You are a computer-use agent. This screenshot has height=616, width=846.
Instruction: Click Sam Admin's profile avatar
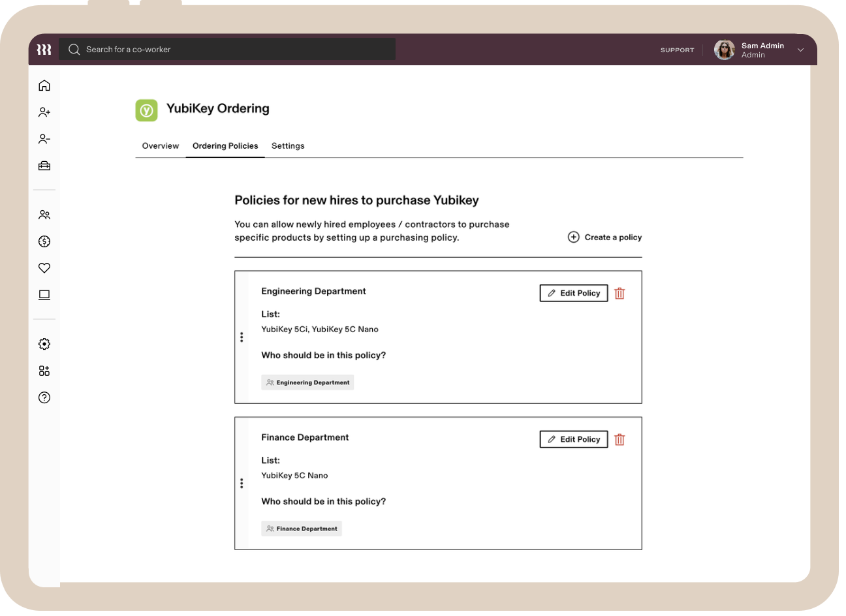click(725, 50)
